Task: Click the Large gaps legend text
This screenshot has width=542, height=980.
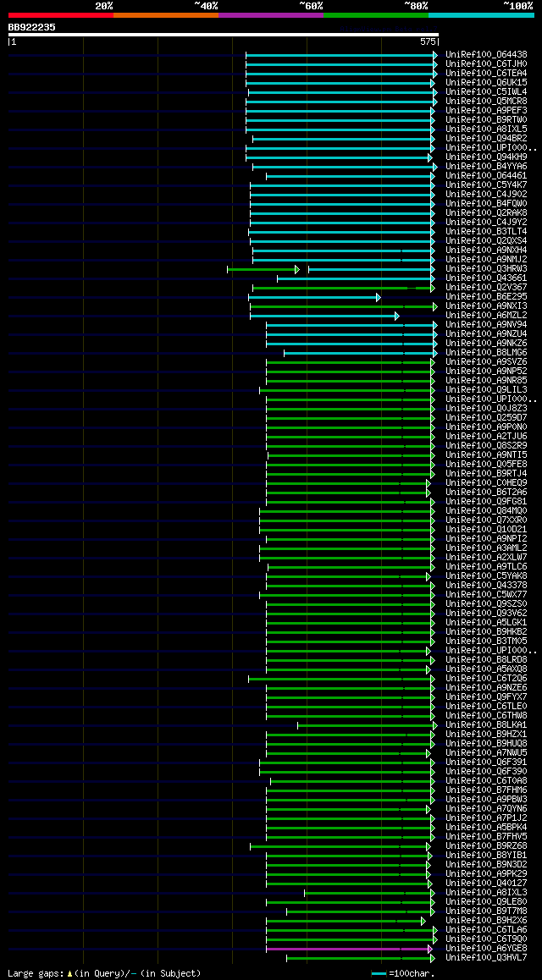Action: pos(104,973)
